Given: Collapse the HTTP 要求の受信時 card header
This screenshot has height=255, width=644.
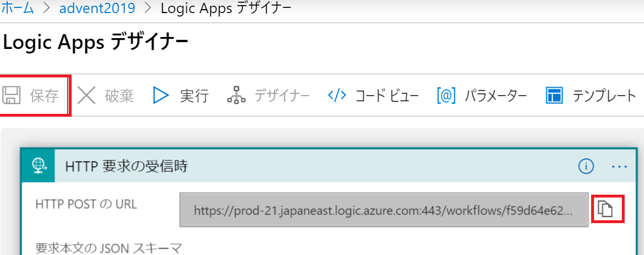Looking at the screenshot, I should 328,165.
